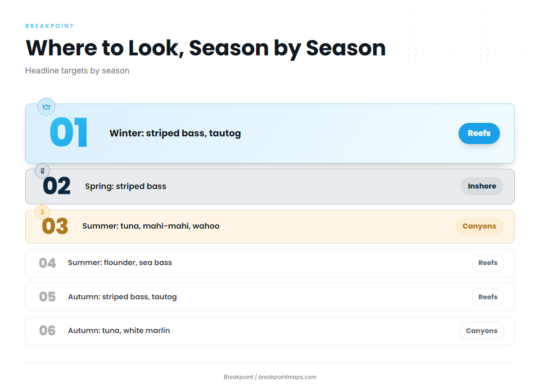Open the breakpointmaps.com footer link

click(287, 377)
